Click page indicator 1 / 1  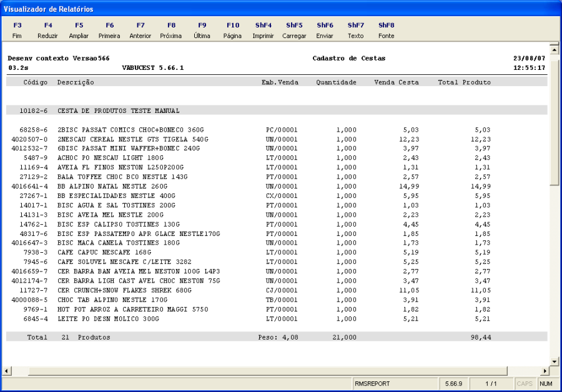(491, 384)
